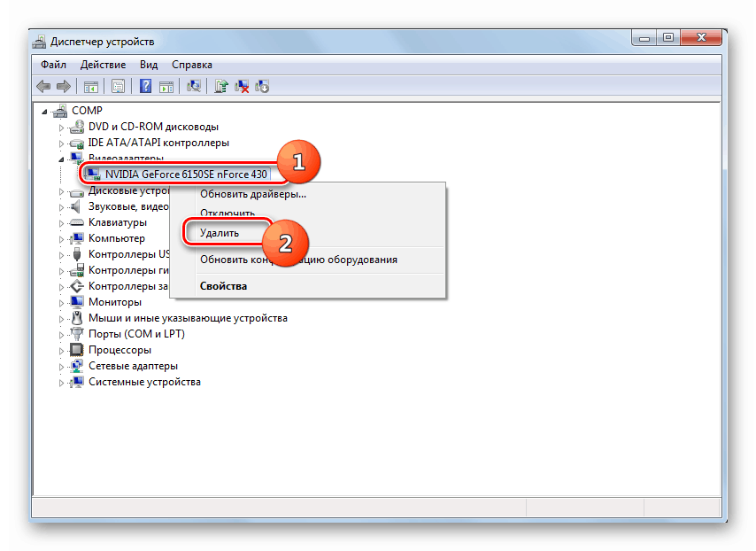This screenshot has height=551, width=756.
Task: Click the blue Help question mark icon
Action: click(x=145, y=87)
